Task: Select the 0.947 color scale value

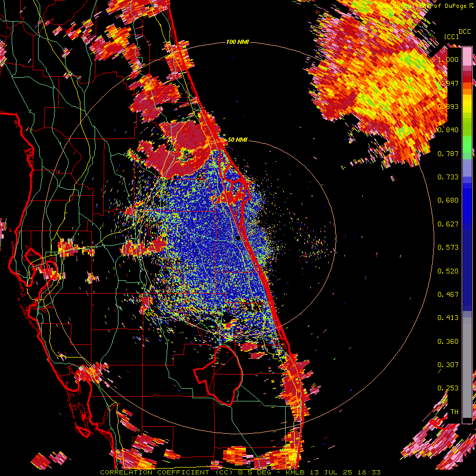Action: coord(448,83)
